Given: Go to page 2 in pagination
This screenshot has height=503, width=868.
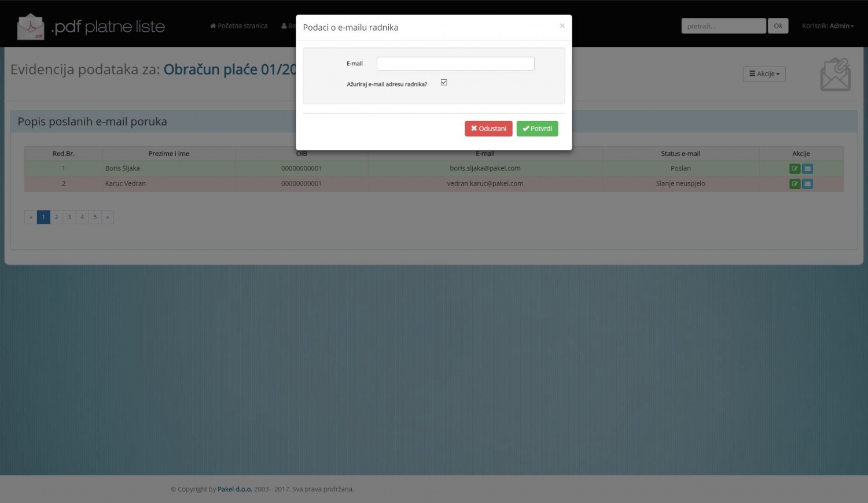Looking at the screenshot, I should (x=56, y=217).
